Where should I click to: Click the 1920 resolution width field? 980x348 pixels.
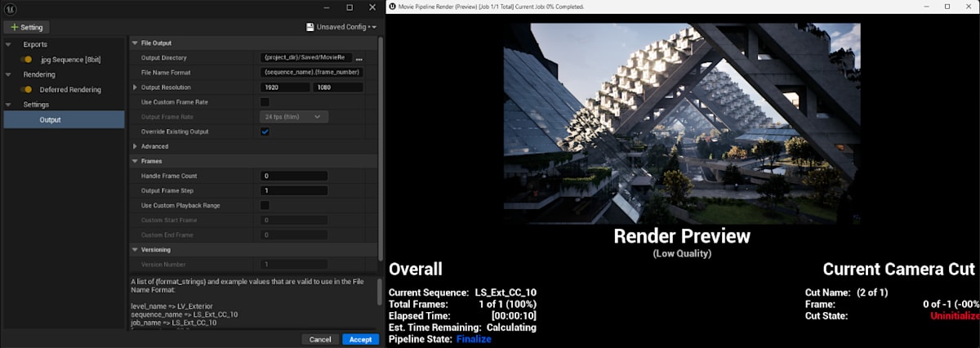[285, 87]
